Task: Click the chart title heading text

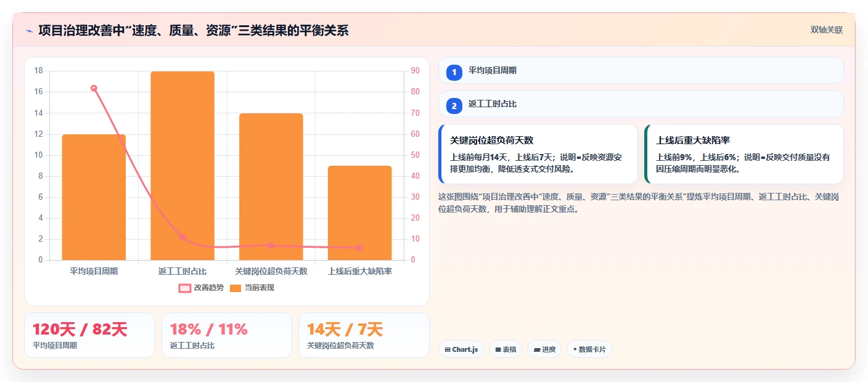Action: pyautogui.click(x=194, y=30)
